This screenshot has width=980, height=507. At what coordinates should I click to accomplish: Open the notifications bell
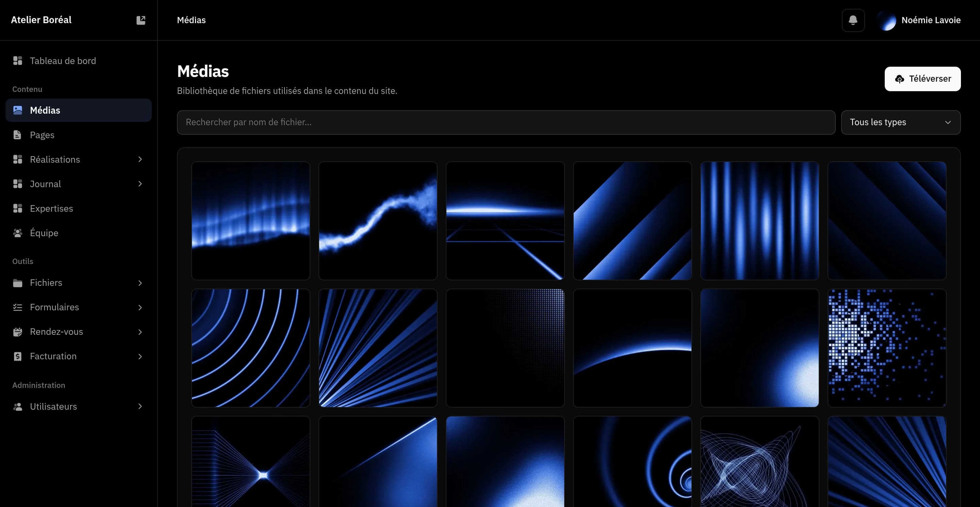pyautogui.click(x=853, y=20)
